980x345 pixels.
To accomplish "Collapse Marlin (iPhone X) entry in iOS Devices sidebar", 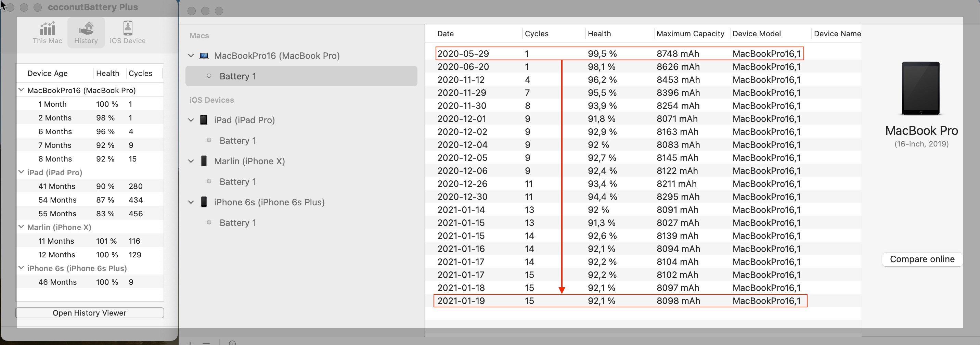I will tap(191, 161).
